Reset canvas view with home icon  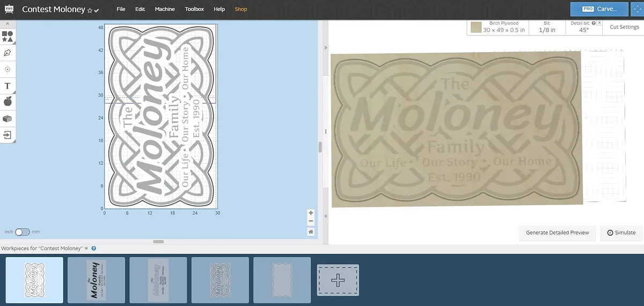click(x=311, y=232)
